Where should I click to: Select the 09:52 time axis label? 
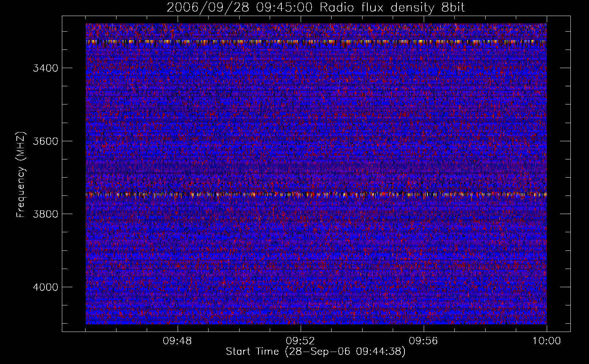(x=300, y=341)
